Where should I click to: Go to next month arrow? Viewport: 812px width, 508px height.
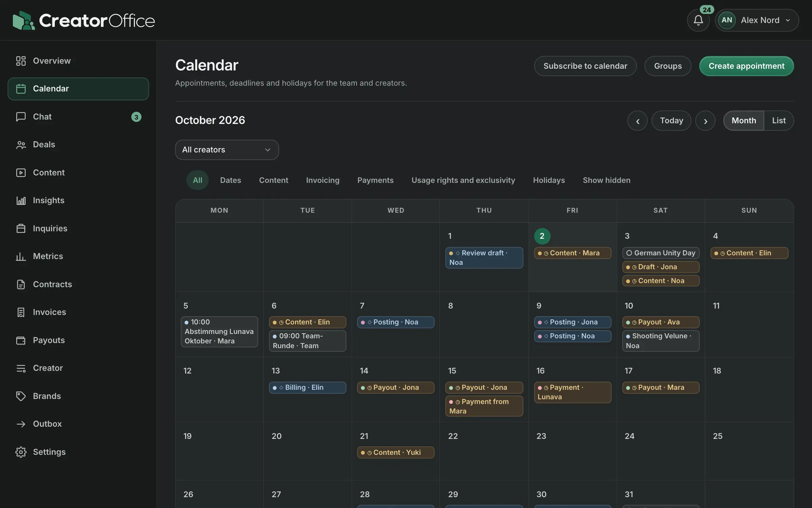pos(705,121)
